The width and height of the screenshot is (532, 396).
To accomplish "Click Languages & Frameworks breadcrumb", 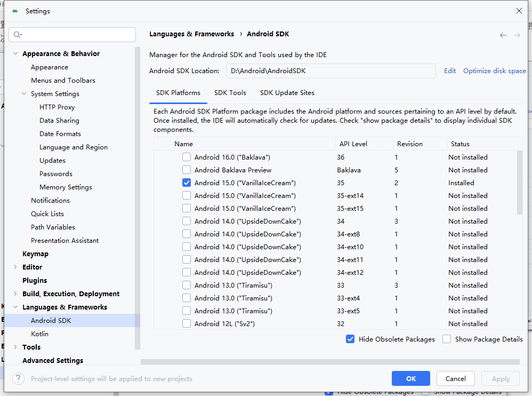I will tap(191, 34).
